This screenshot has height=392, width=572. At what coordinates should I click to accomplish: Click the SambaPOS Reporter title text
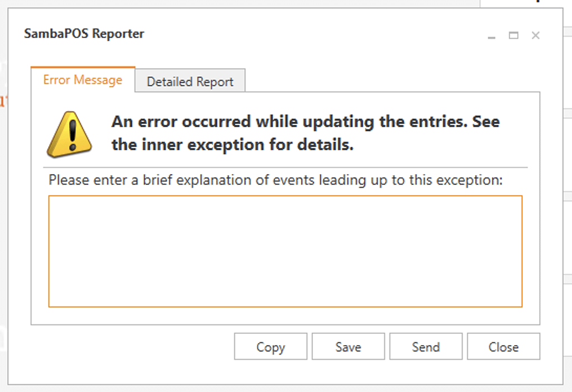[84, 34]
